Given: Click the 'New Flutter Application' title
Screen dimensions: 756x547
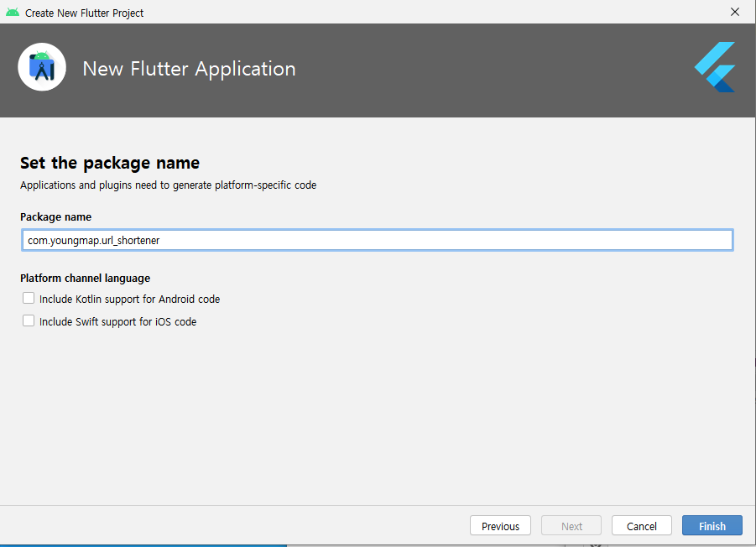Looking at the screenshot, I should (x=189, y=69).
